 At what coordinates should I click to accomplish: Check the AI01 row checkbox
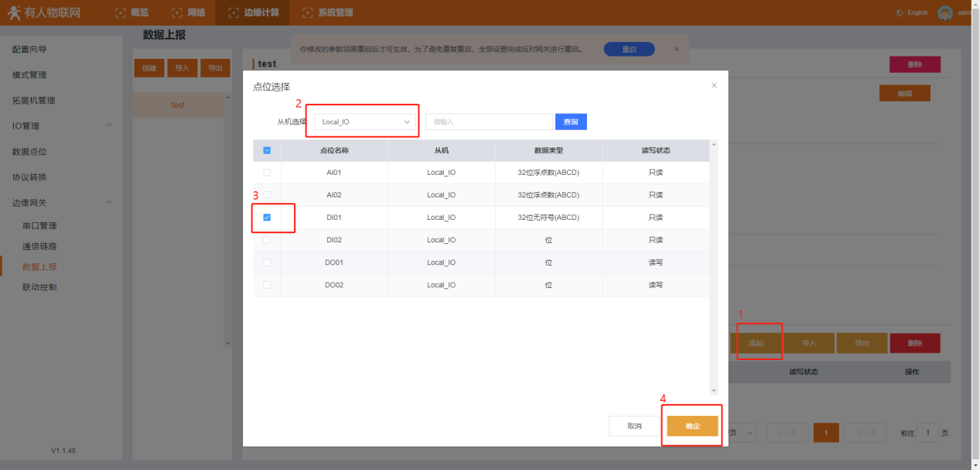coord(267,172)
